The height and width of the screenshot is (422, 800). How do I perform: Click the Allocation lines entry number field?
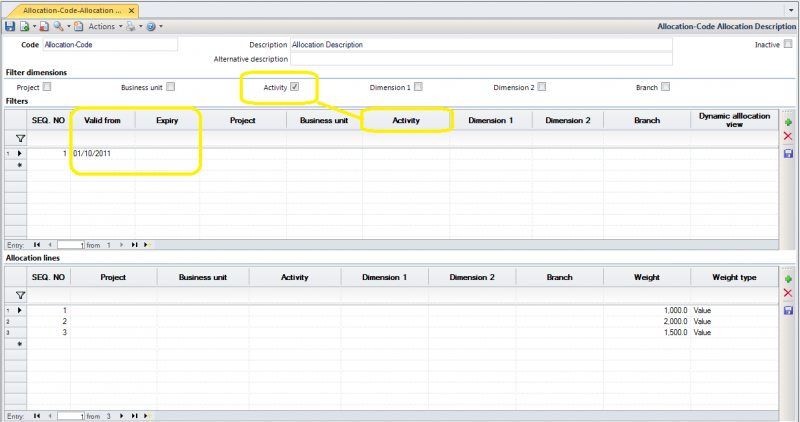point(70,416)
